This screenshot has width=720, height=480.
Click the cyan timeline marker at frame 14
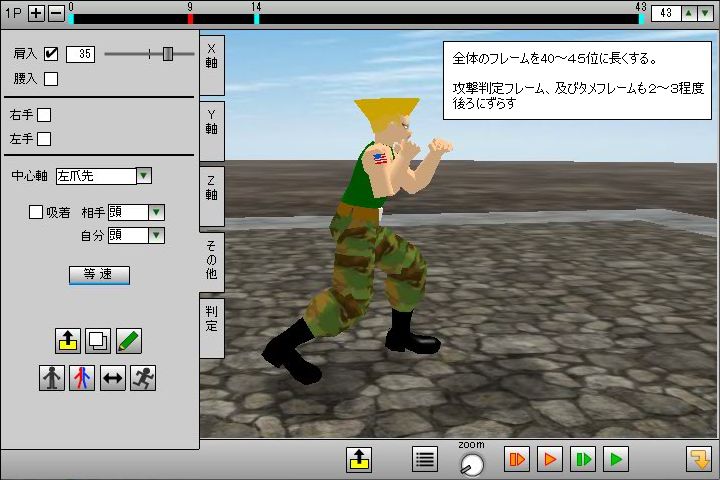click(x=257, y=19)
